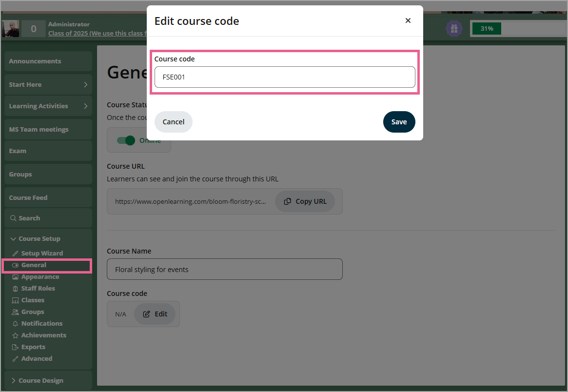Viewport: 568px width, 392px height.
Task: Click the Course code text field
Action: coord(285,77)
